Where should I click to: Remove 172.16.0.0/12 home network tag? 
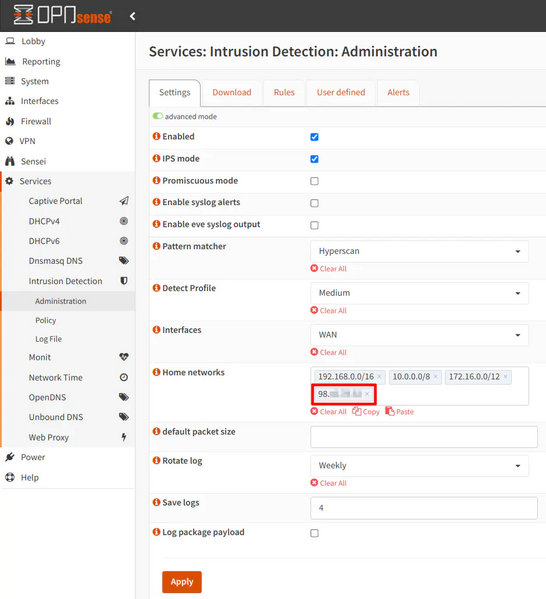click(x=505, y=377)
